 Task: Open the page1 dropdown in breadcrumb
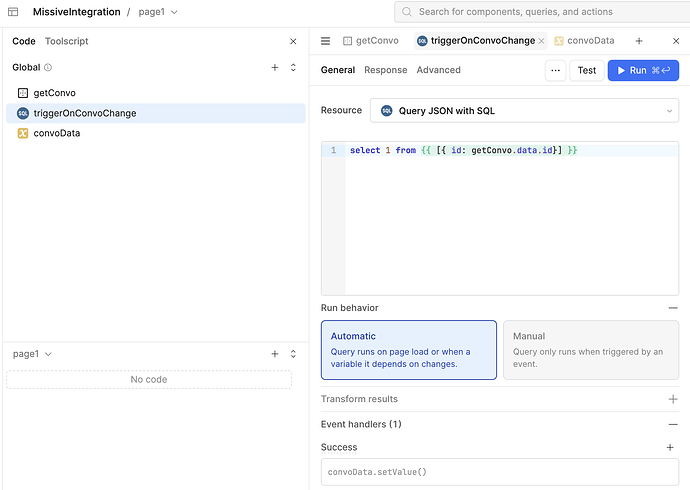158,12
